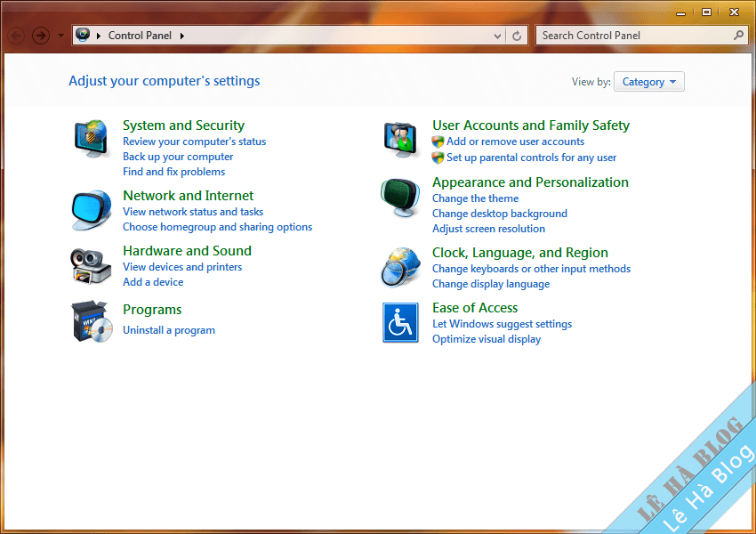Open the System and Security shield icon
Viewport: 756px width, 534px height.
tap(91, 139)
